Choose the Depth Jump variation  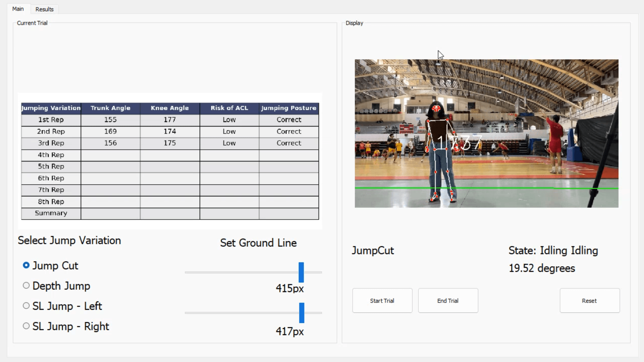tap(26, 286)
